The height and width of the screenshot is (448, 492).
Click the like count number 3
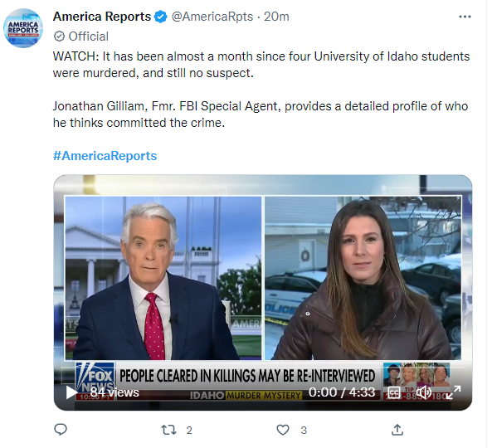pos(304,430)
